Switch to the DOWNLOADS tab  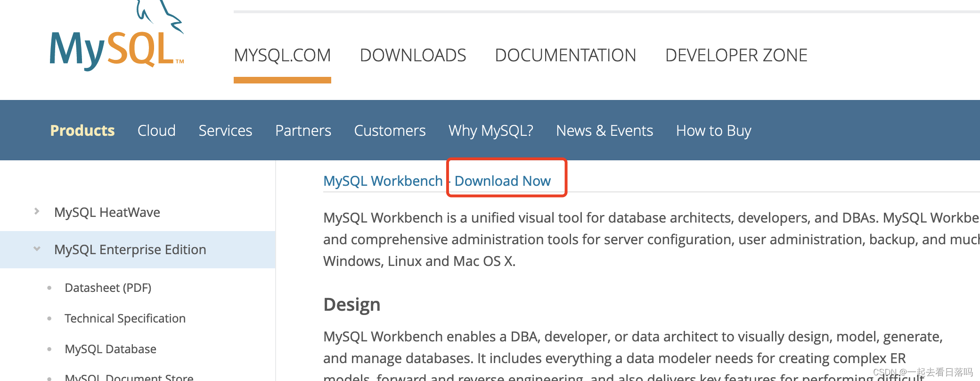413,55
